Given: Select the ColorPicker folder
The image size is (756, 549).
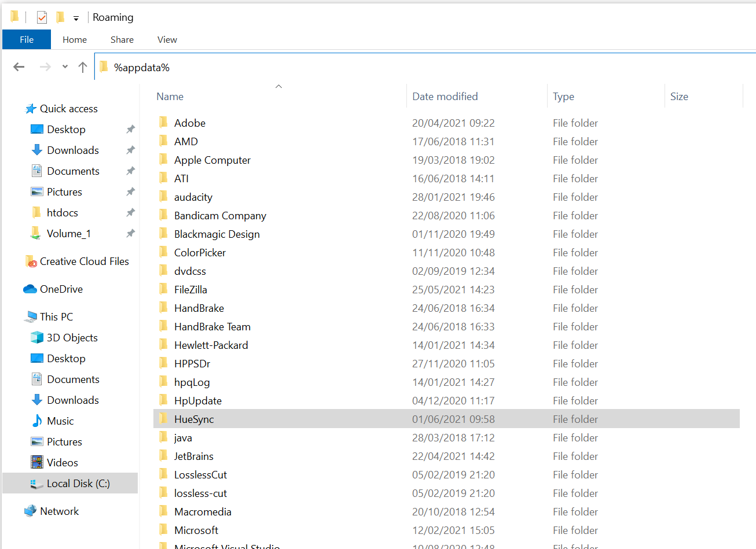Looking at the screenshot, I should tap(200, 253).
